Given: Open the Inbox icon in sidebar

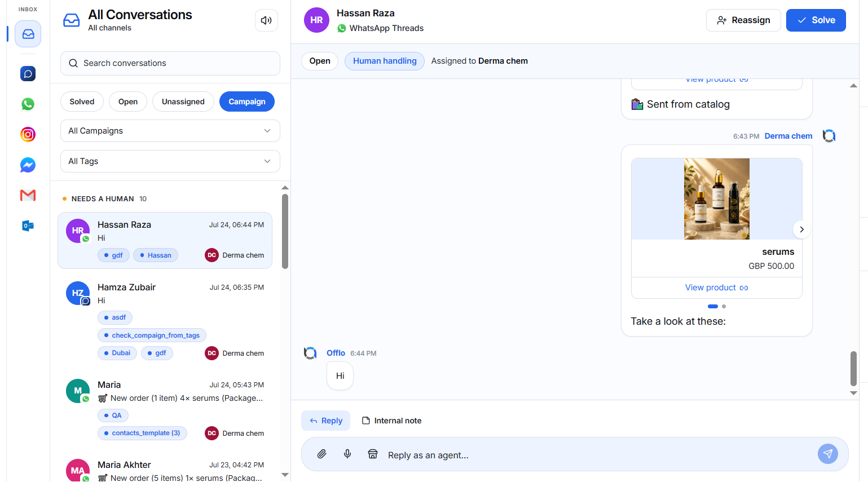Looking at the screenshot, I should [x=28, y=34].
